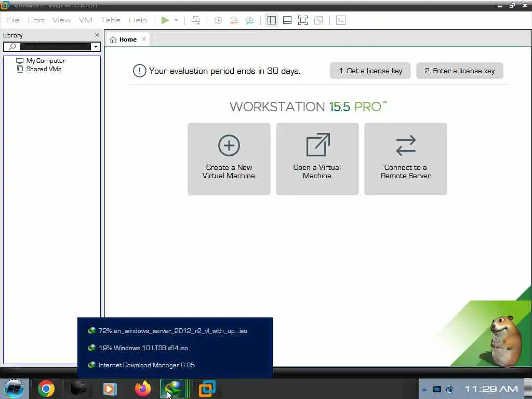The height and width of the screenshot is (399, 532).
Task: Close the Library panel
Action: pos(97,35)
